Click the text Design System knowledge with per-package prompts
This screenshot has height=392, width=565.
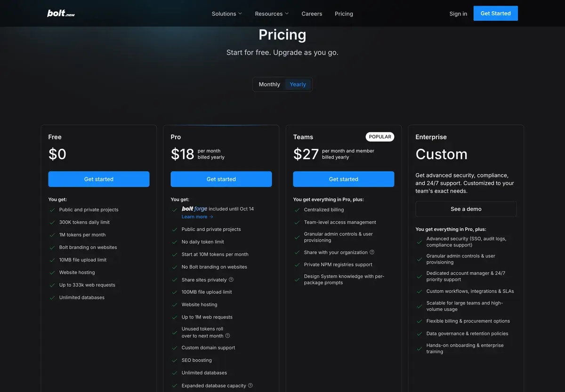click(x=344, y=280)
